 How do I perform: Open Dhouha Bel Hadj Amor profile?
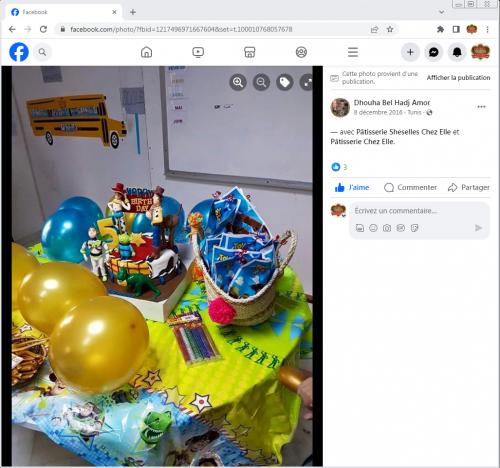[x=392, y=103]
